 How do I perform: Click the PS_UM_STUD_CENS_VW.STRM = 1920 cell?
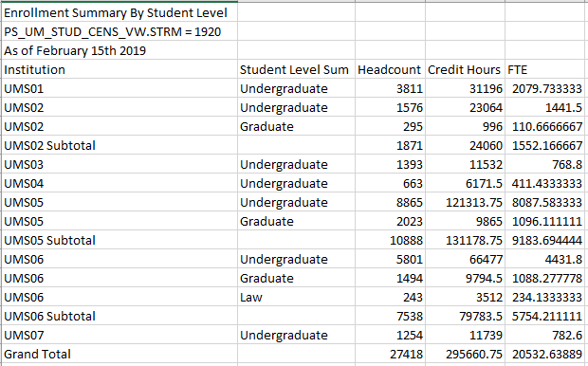coord(119,31)
